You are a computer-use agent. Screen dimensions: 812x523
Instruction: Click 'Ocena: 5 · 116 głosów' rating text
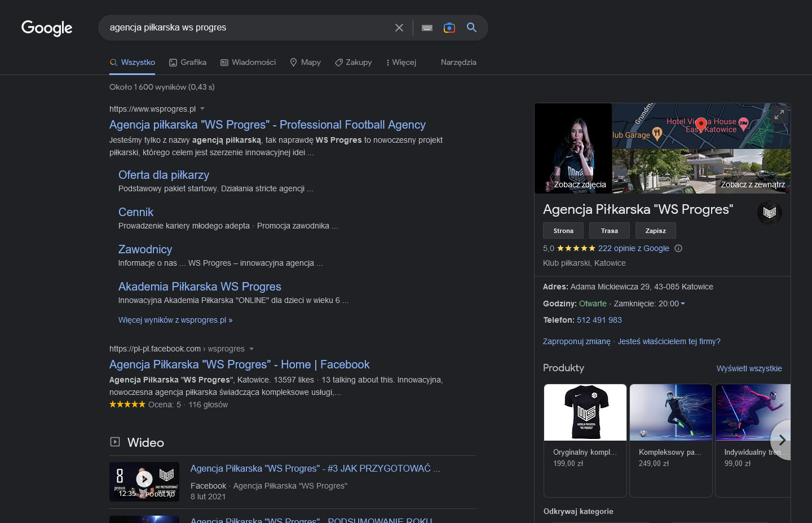(x=188, y=405)
